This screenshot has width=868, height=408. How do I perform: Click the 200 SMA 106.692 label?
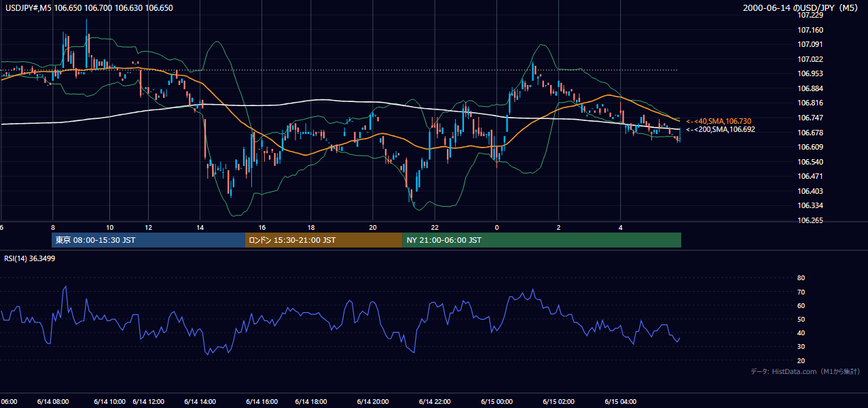point(721,129)
